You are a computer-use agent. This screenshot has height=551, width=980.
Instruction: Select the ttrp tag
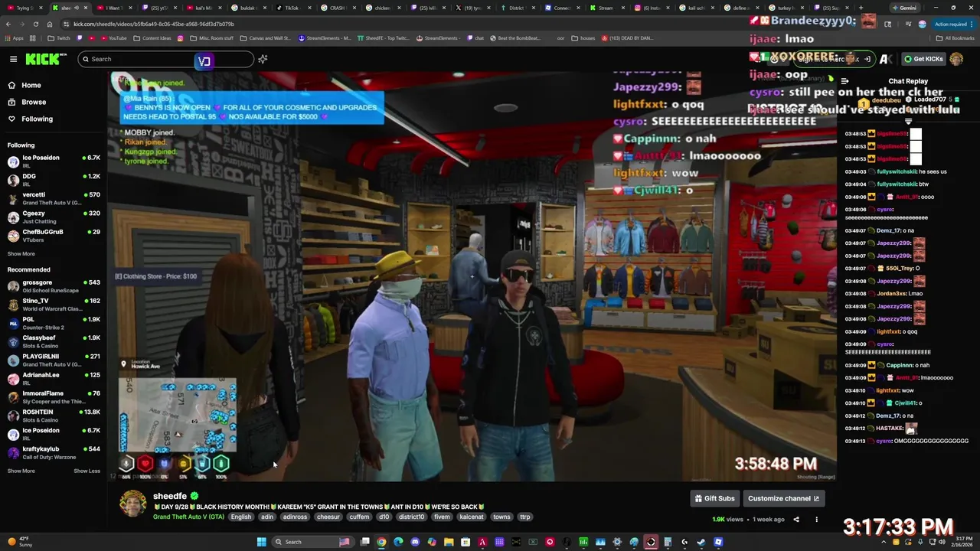(x=525, y=517)
